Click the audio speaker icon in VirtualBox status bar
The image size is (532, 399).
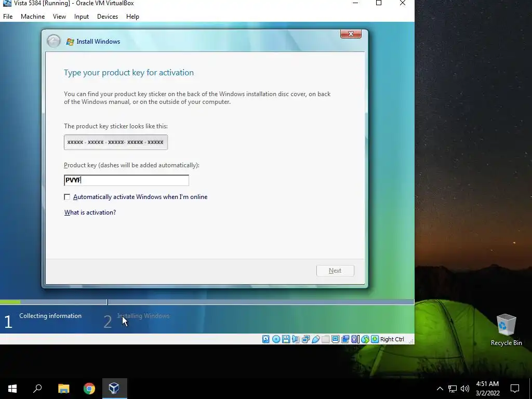click(x=296, y=339)
